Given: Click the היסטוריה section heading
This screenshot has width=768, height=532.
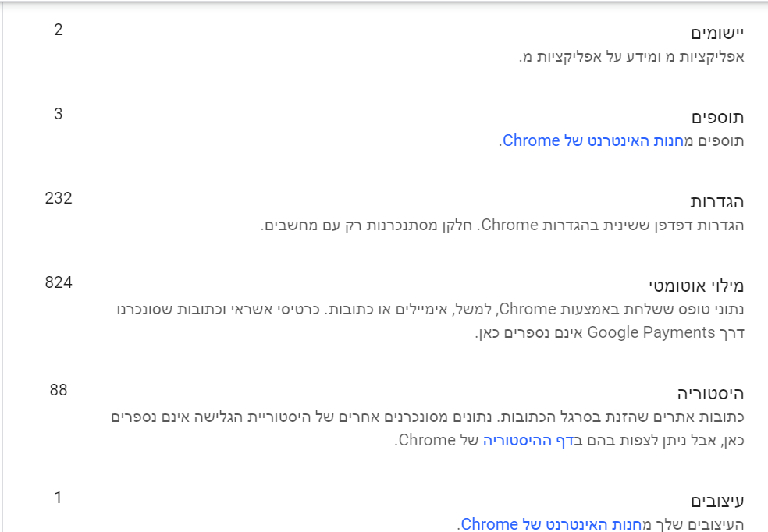Looking at the screenshot, I should [x=710, y=392].
